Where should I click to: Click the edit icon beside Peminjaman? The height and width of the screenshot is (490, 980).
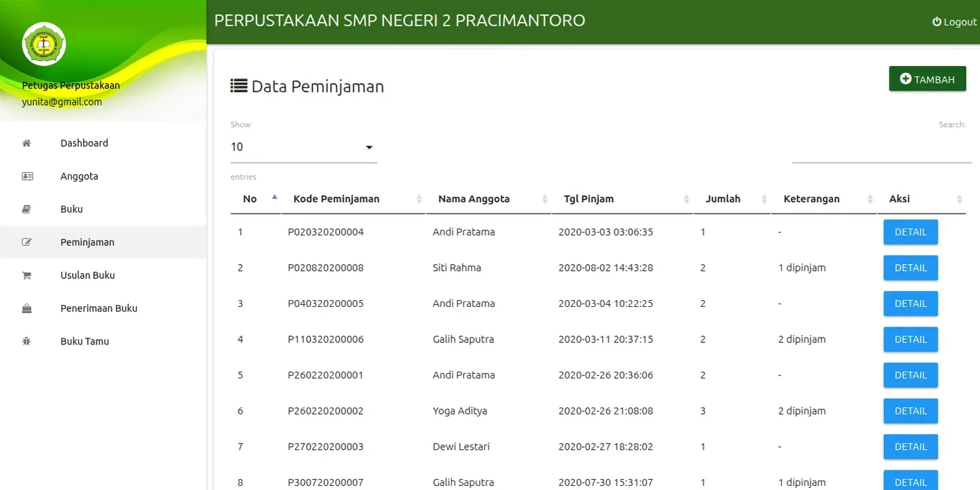[27, 242]
